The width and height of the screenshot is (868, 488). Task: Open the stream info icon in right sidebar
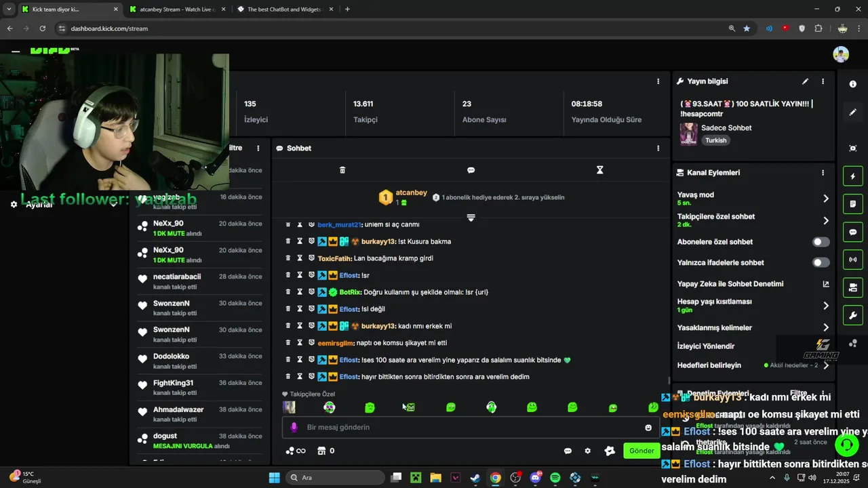[x=852, y=84]
